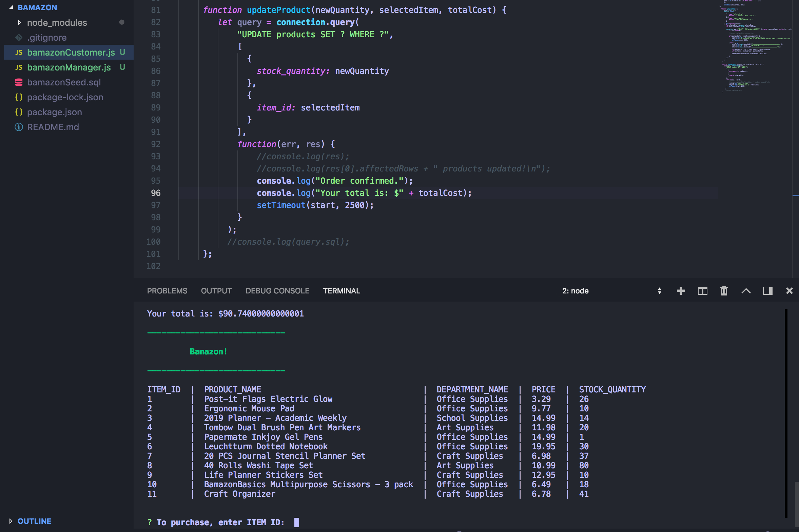Switch to the PROBLEMS tab
Image resolution: width=799 pixels, height=532 pixels.
pos(167,291)
